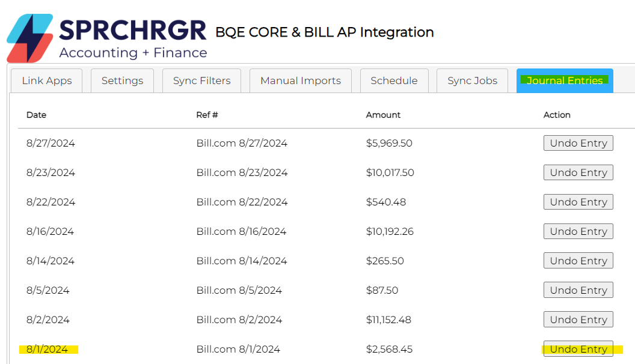Go to the Manual Imports tab

pos(300,81)
